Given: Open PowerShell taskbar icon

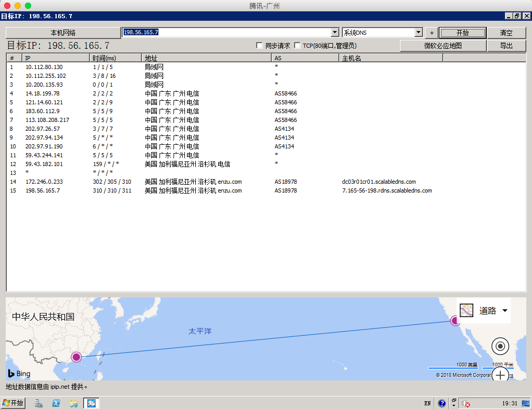Looking at the screenshot, I should pos(56,403).
